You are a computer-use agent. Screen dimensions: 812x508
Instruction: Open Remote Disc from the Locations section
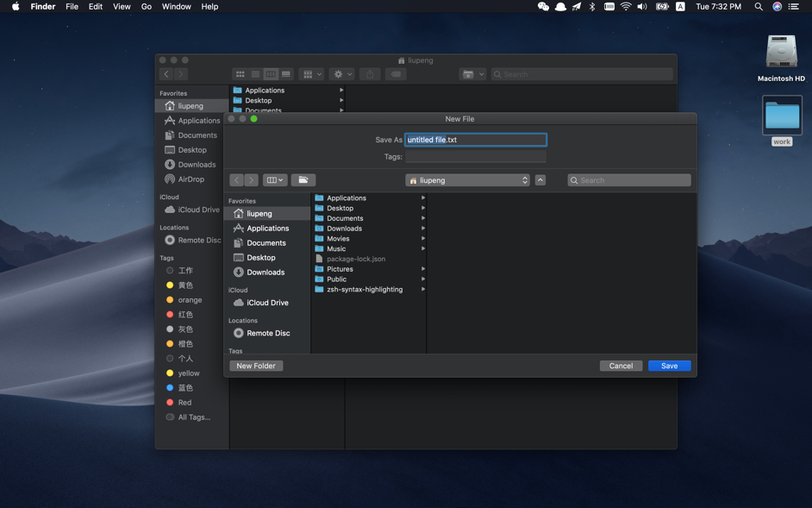tap(266, 333)
